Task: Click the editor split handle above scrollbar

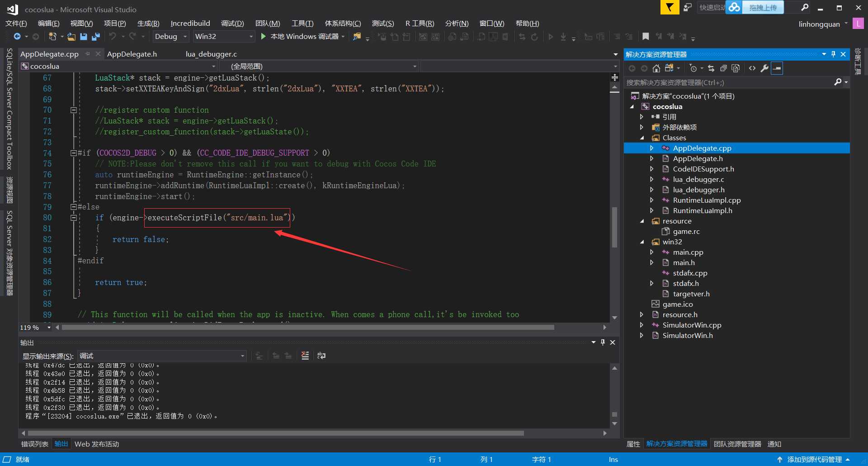Action: click(615, 77)
